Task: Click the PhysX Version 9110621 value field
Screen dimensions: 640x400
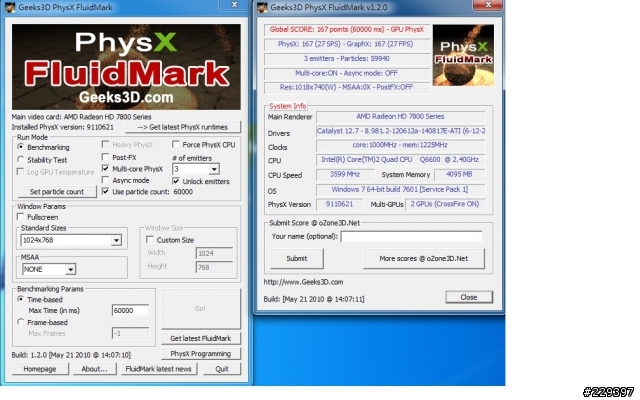Action: tap(339, 204)
